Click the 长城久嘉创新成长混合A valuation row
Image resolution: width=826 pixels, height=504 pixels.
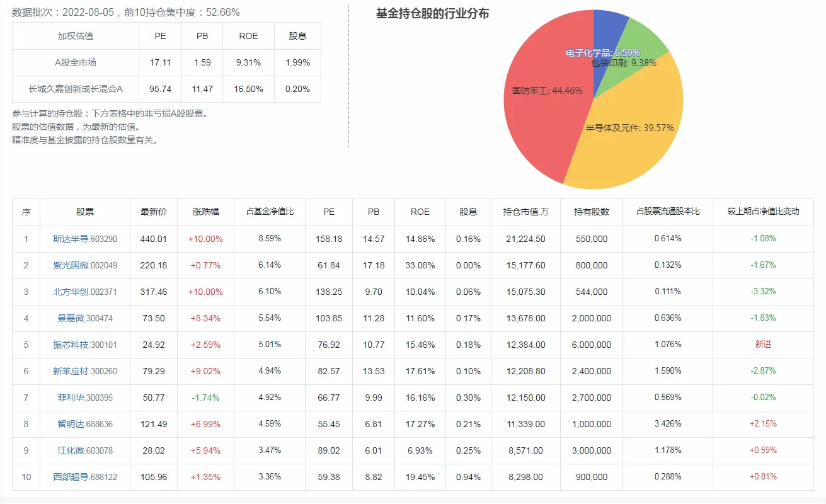(x=166, y=89)
